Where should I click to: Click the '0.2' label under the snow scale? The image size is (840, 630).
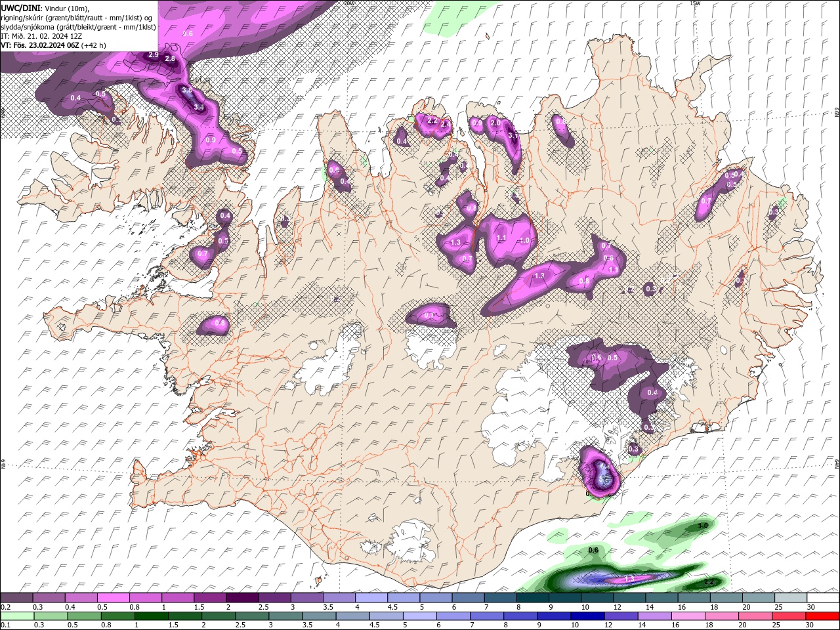click(x=6, y=607)
